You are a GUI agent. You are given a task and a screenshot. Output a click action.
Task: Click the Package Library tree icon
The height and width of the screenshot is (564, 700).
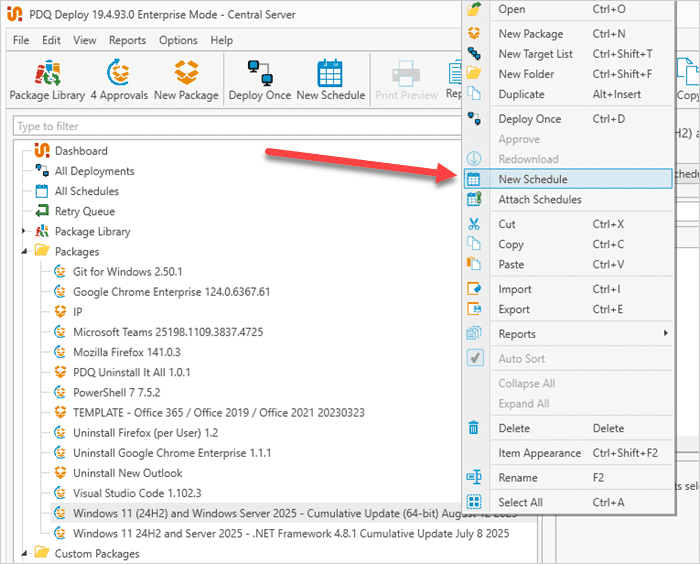pyautogui.click(x=42, y=231)
